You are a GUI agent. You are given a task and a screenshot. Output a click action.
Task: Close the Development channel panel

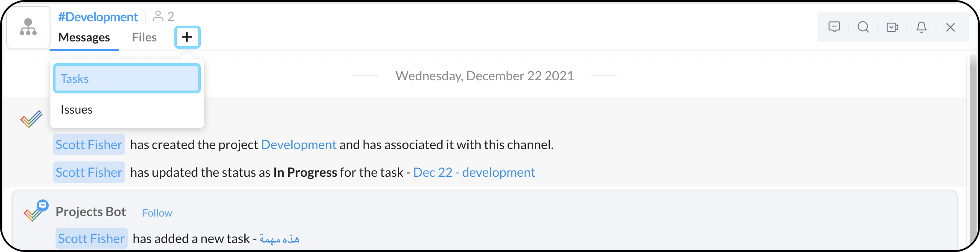951,27
